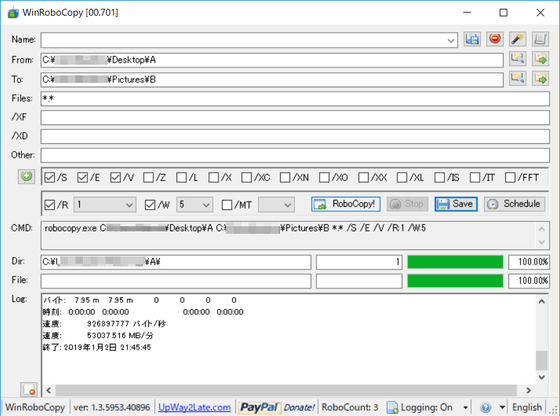Toggle the /E checkbox
Image resolution: width=560 pixels, height=416 pixels.
pyautogui.click(x=82, y=177)
